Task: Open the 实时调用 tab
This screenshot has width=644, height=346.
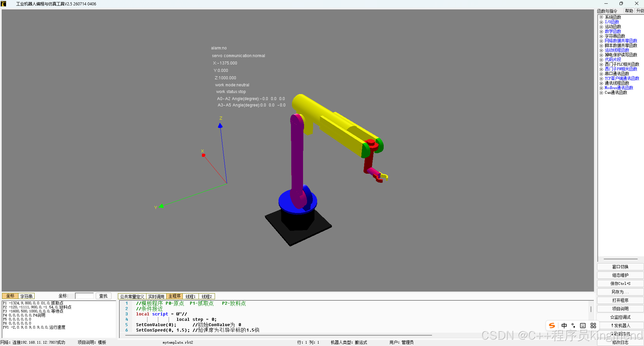Action: pos(156,297)
